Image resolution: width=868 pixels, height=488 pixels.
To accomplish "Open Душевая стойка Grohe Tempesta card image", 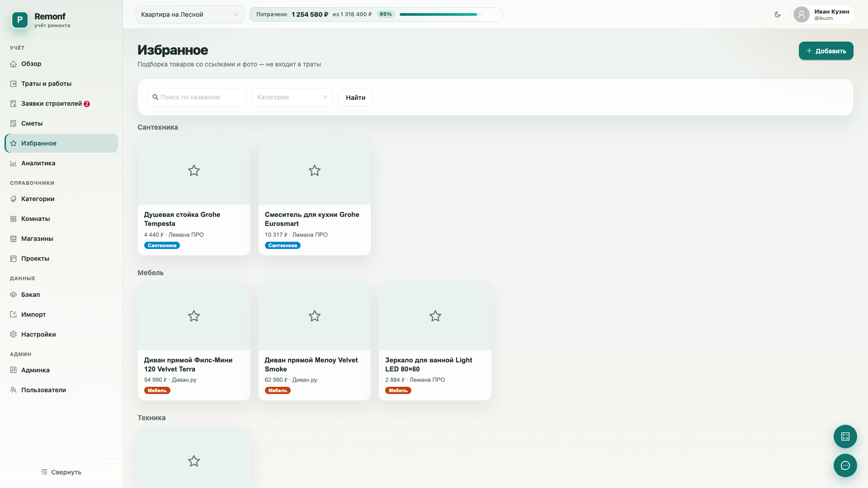I will click(194, 171).
